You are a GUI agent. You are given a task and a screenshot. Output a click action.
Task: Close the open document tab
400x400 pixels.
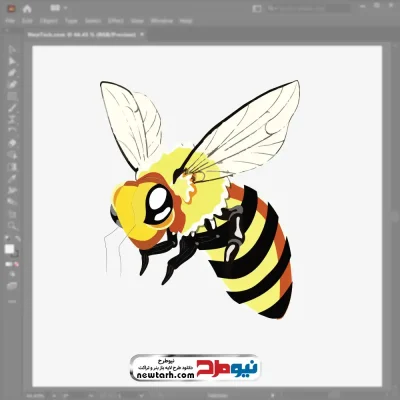pos(142,34)
